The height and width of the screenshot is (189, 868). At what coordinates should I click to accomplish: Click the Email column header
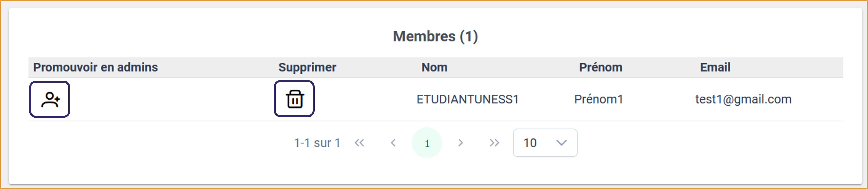point(715,67)
